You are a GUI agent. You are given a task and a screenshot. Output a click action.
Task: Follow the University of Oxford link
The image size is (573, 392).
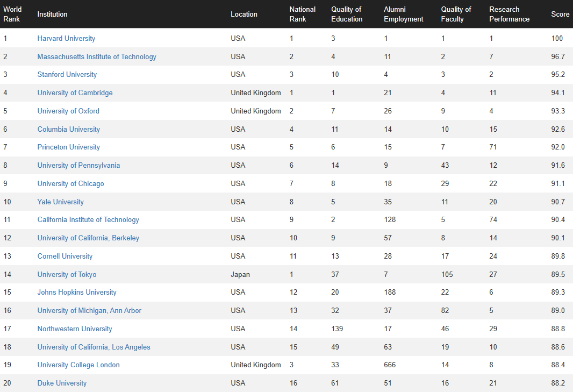pos(68,111)
